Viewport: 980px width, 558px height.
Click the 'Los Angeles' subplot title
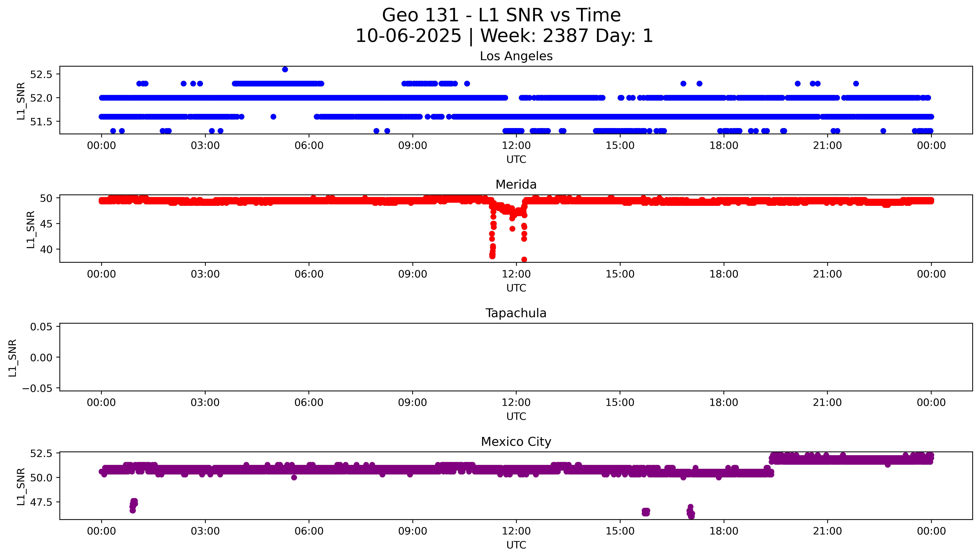[516, 56]
